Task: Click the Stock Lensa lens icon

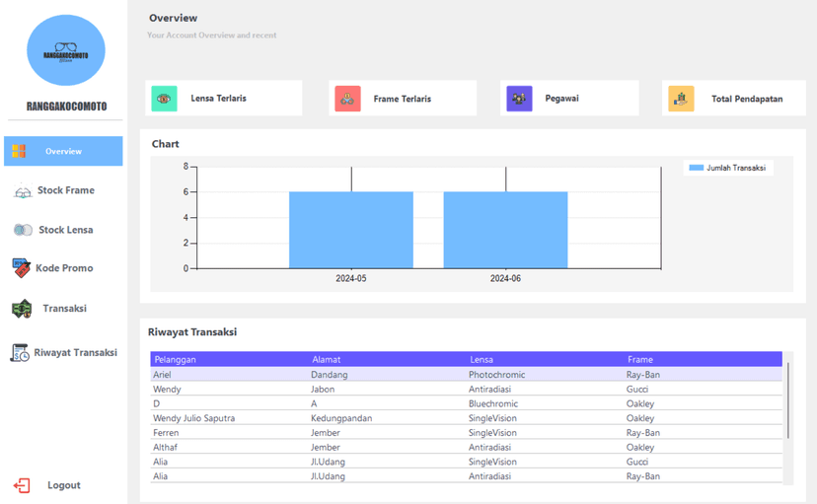Action: click(x=22, y=230)
